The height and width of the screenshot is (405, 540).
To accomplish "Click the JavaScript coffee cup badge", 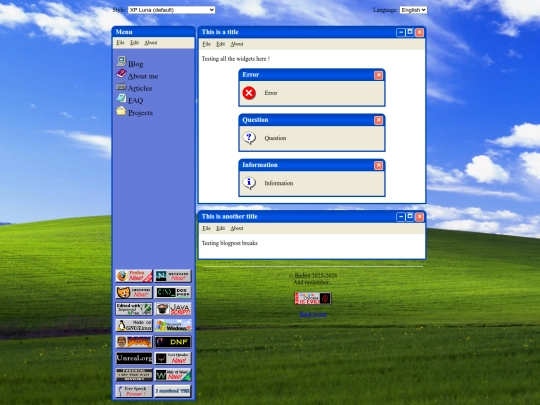I will click(x=173, y=309).
